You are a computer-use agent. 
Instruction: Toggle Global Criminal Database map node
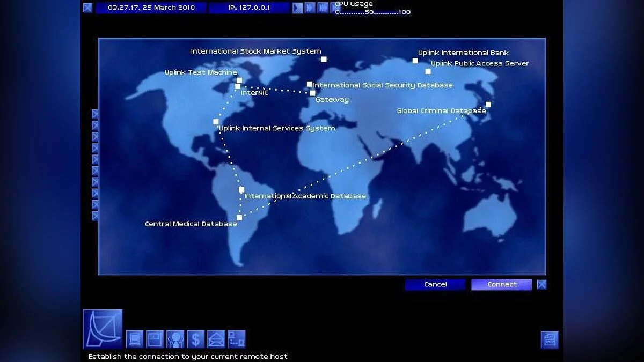488,105
